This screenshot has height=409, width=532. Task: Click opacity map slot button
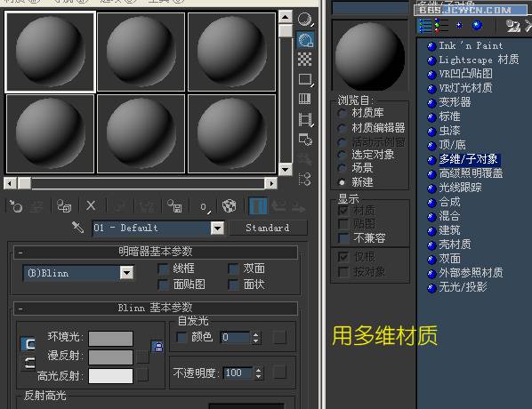click(x=279, y=372)
